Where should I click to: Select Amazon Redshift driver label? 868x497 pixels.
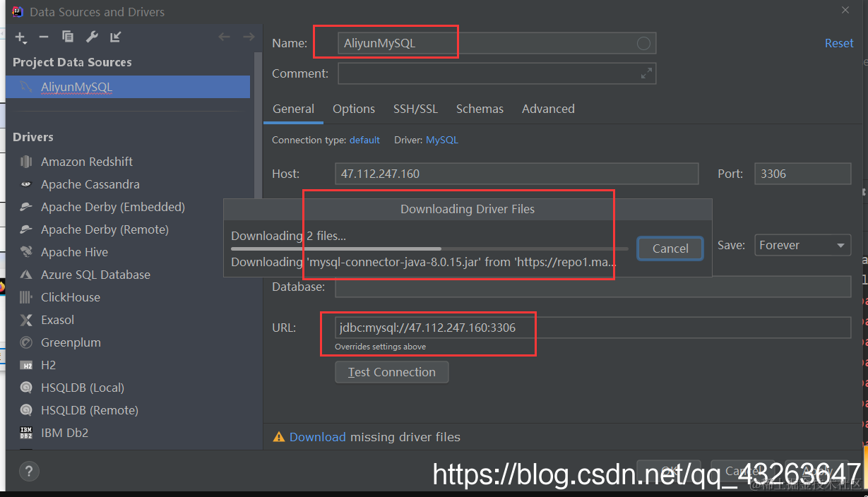[x=87, y=162]
